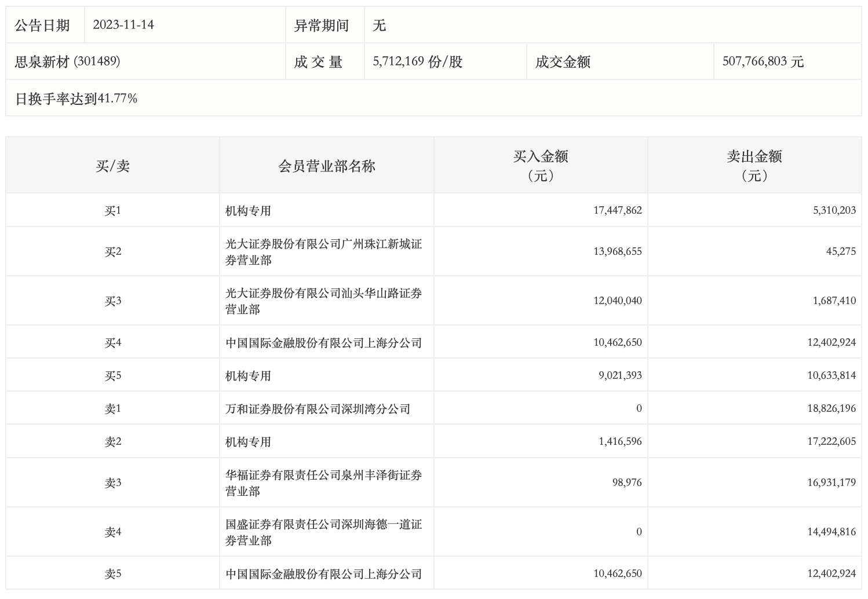Select 光大证券 汕头华山路证券营业部 entry
Screen dimensions: 868x599
click(323, 301)
